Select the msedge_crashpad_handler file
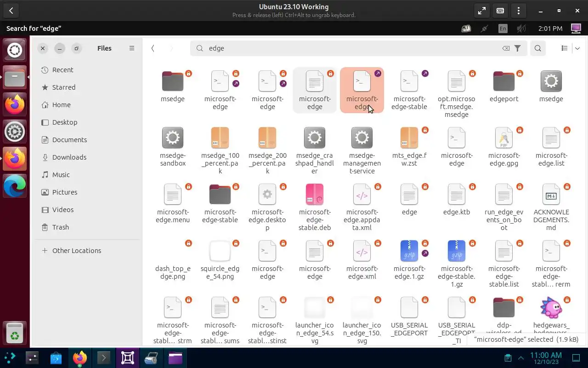The height and width of the screenshot is (368, 588). coord(315,138)
